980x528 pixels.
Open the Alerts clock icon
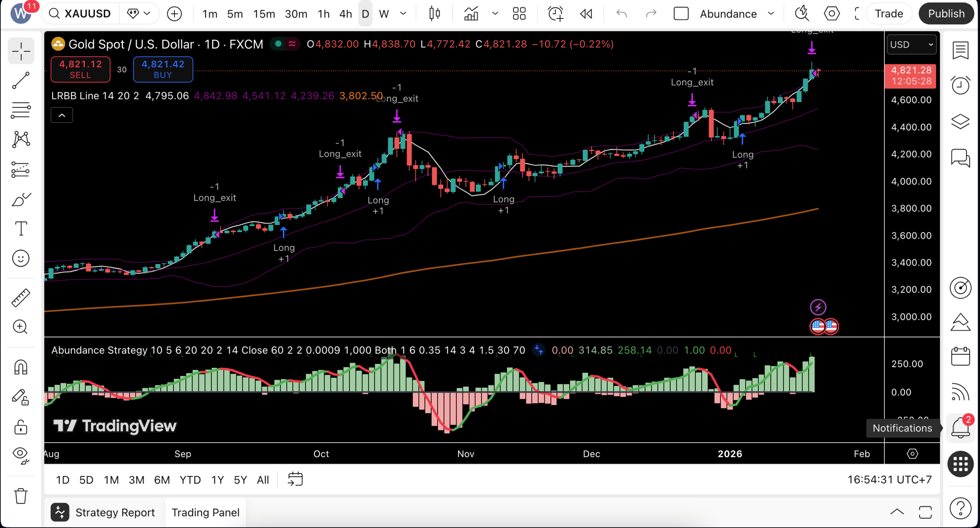tap(960, 85)
